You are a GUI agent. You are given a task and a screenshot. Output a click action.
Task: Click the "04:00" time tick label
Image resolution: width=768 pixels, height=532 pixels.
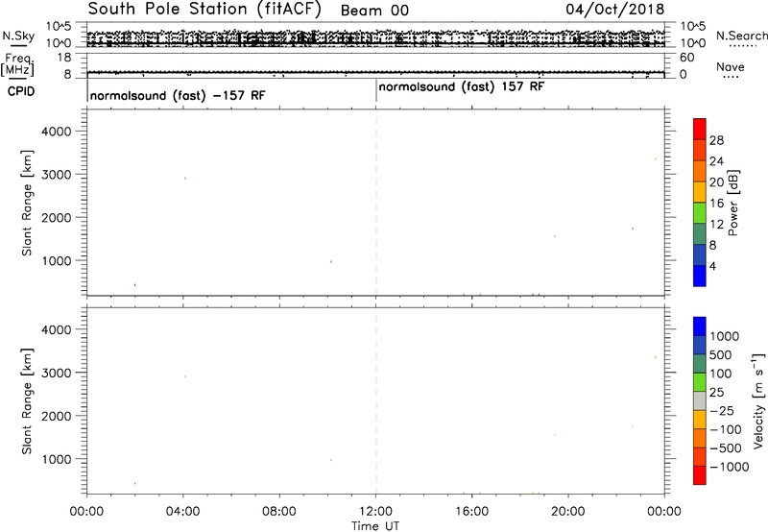(x=182, y=512)
